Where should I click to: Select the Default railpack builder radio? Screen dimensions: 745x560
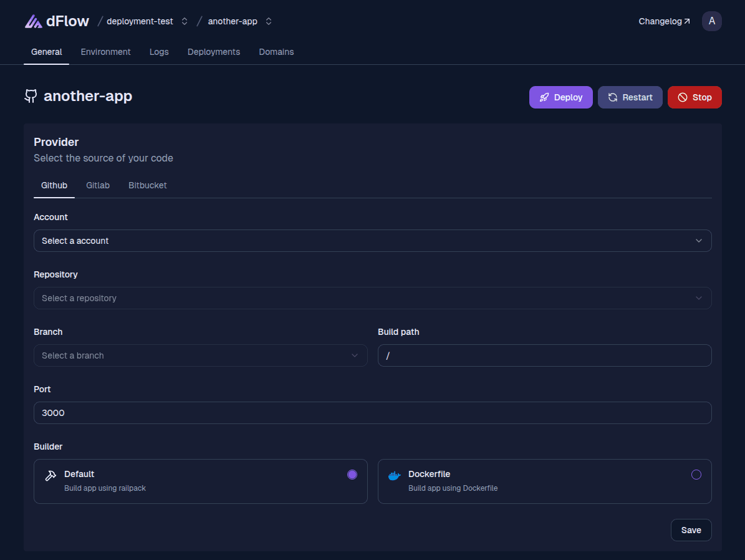[352, 475]
